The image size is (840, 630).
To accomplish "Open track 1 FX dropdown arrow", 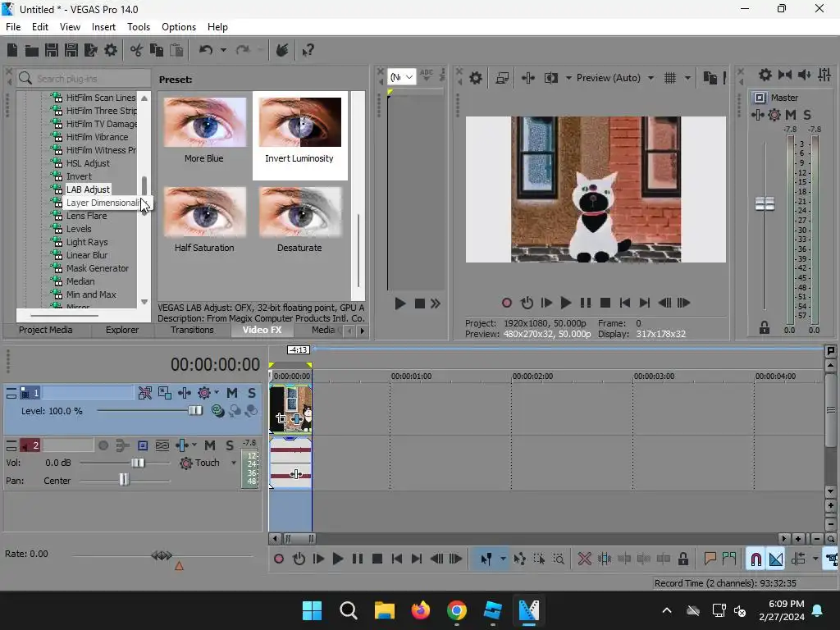I will click(x=217, y=393).
